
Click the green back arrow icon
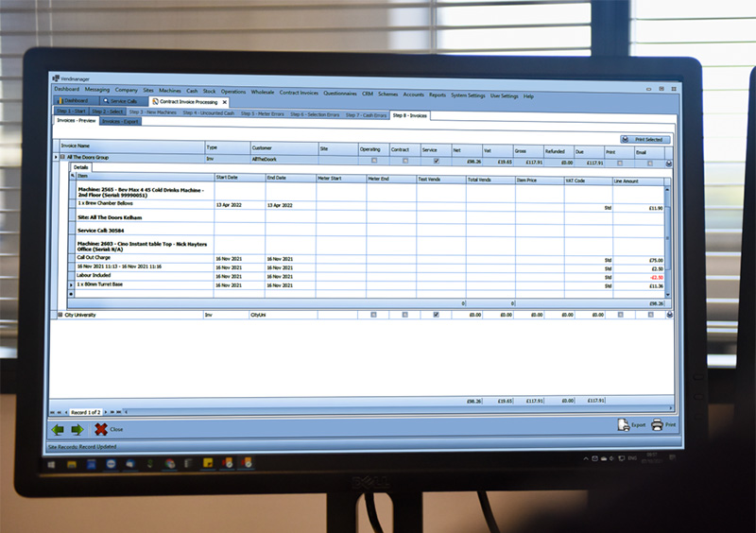tap(59, 430)
